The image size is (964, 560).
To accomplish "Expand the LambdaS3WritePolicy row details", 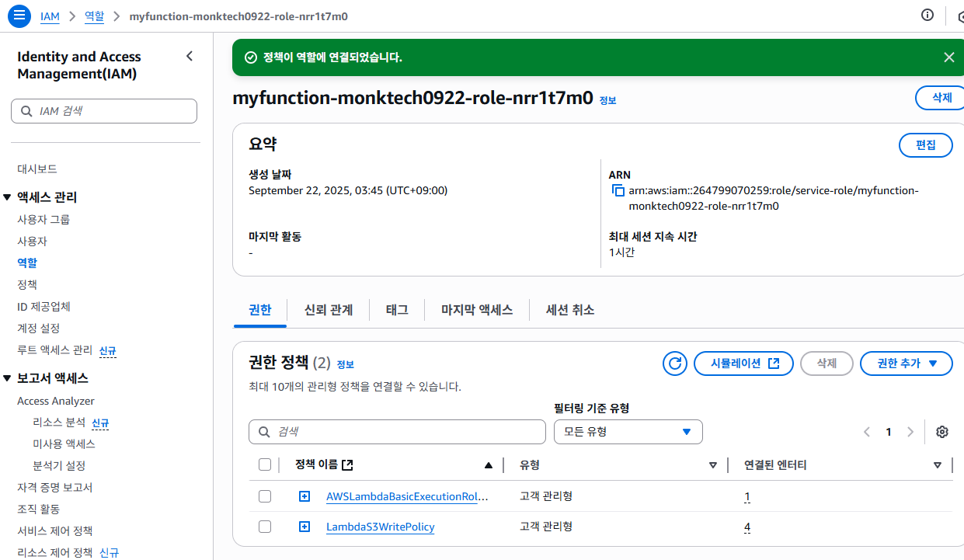I will (305, 527).
